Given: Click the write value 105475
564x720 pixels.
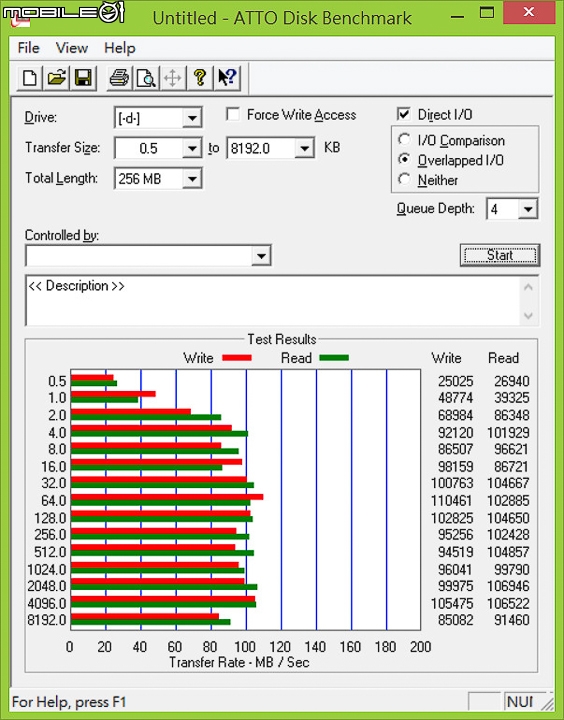Looking at the screenshot, I should tap(451, 603).
